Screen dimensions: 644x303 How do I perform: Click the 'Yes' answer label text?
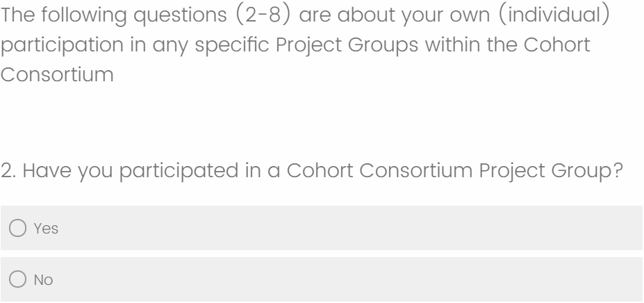pos(46,229)
